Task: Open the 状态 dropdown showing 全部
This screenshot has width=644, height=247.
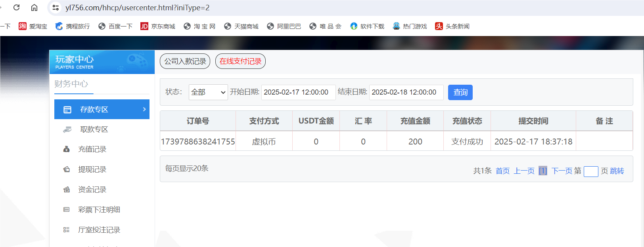Action: (208, 92)
